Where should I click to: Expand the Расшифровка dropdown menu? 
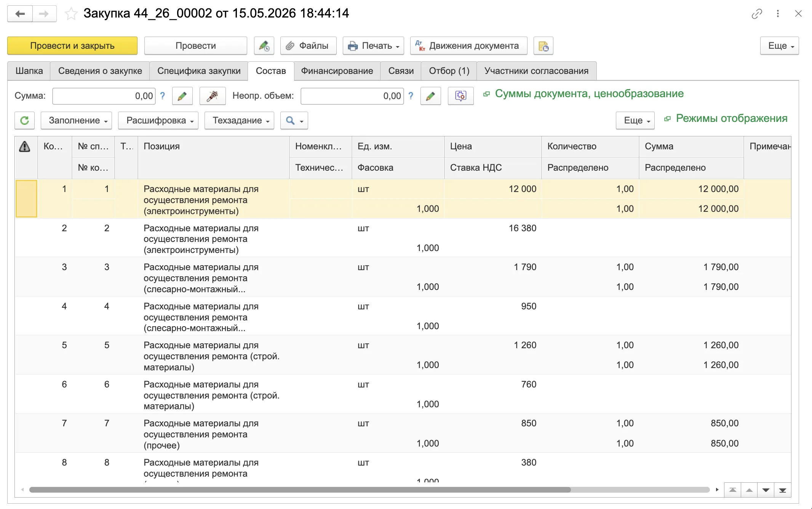pos(158,120)
